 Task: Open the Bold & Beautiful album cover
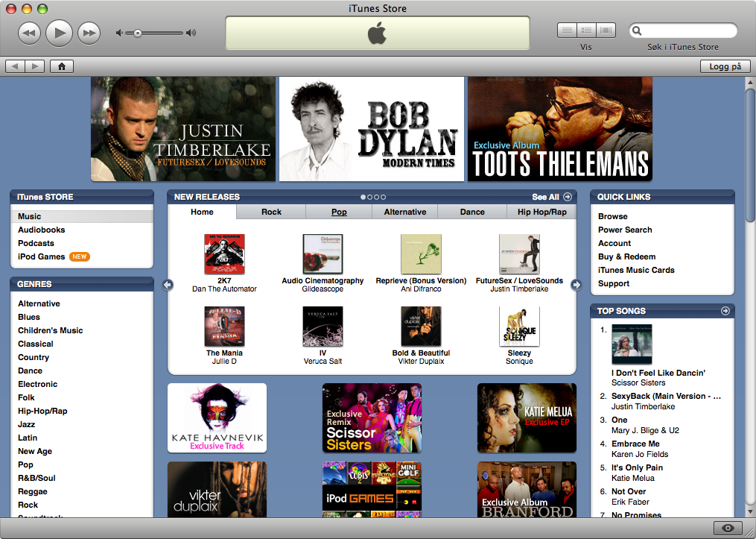point(421,327)
